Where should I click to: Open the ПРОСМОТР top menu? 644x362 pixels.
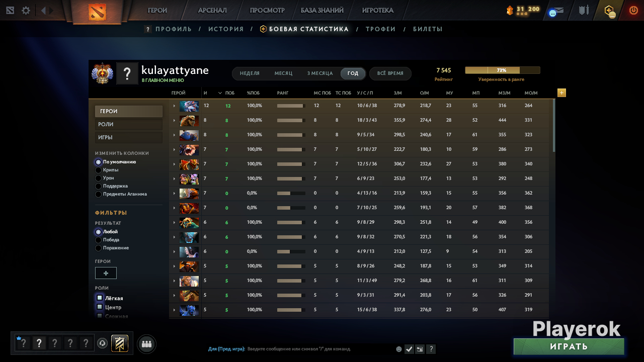point(267,11)
